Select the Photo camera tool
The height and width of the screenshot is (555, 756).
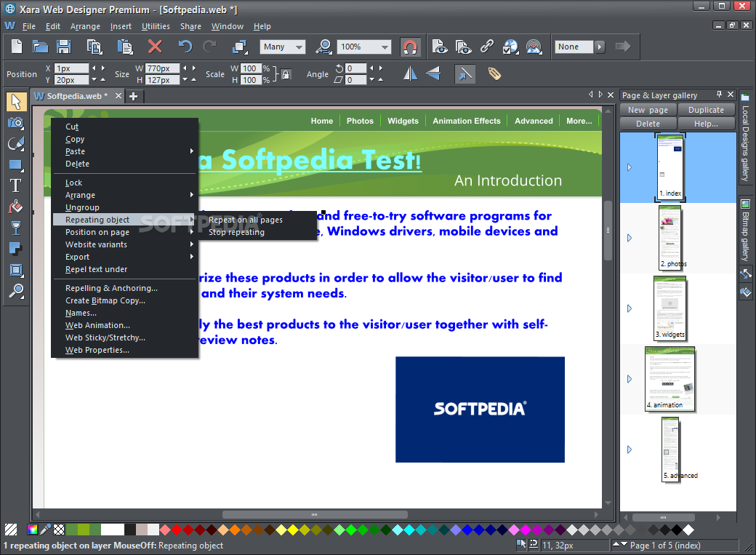pyautogui.click(x=16, y=123)
